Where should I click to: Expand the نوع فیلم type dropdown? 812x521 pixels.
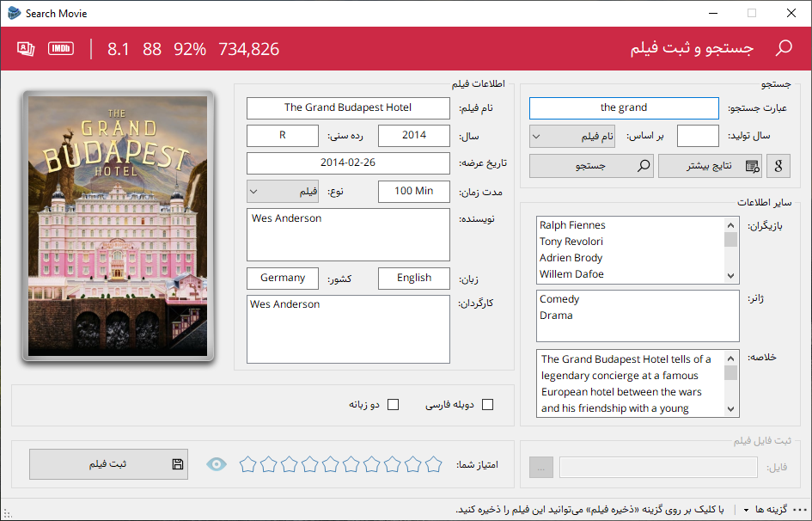(283, 192)
